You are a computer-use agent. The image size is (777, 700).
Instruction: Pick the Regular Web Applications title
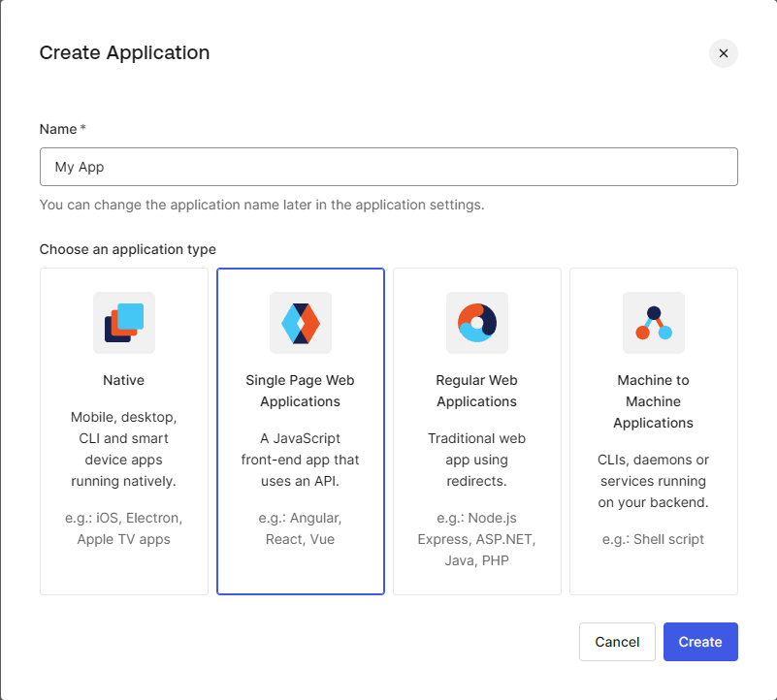(477, 391)
